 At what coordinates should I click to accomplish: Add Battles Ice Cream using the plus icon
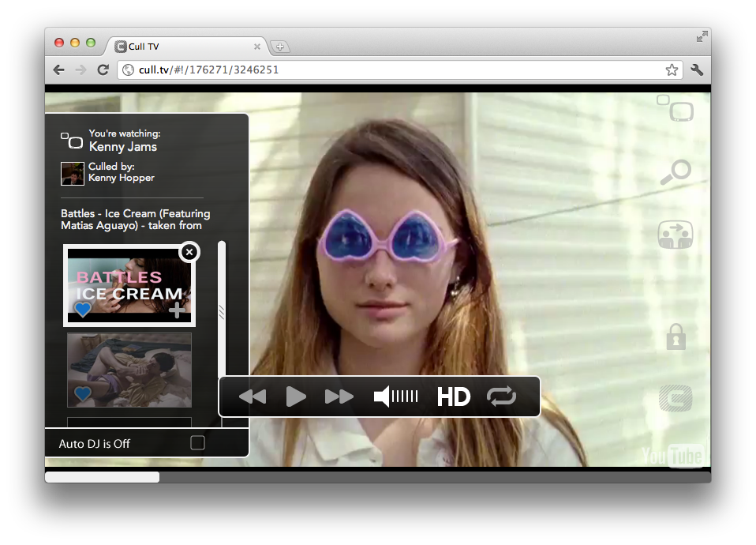(177, 310)
